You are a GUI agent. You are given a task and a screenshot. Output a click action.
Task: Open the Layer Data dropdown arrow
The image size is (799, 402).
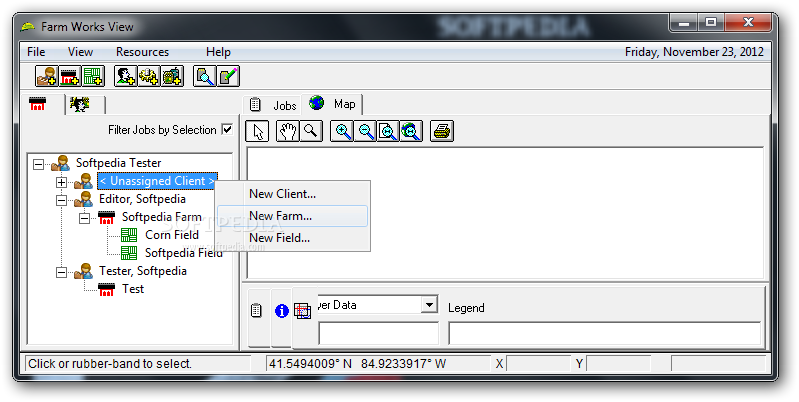430,305
